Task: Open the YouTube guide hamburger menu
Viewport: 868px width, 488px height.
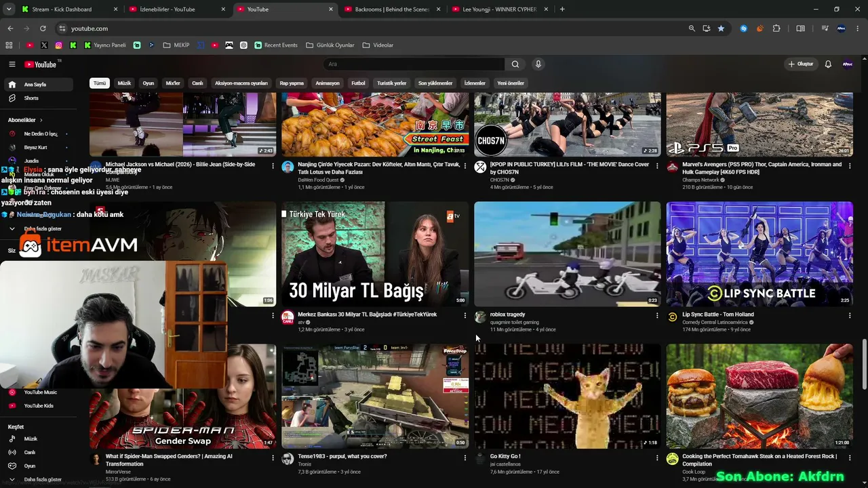Action: pos(12,64)
